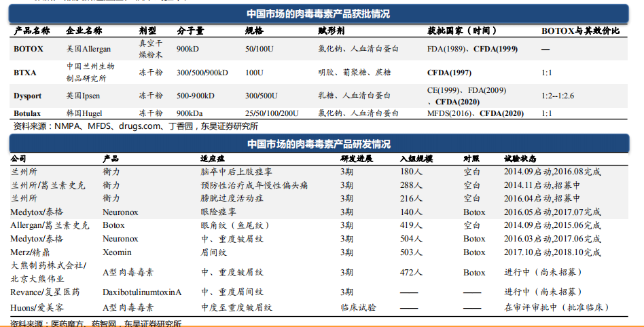Click the 脑卒中后上肢痉挛 indication cell

[236, 172]
